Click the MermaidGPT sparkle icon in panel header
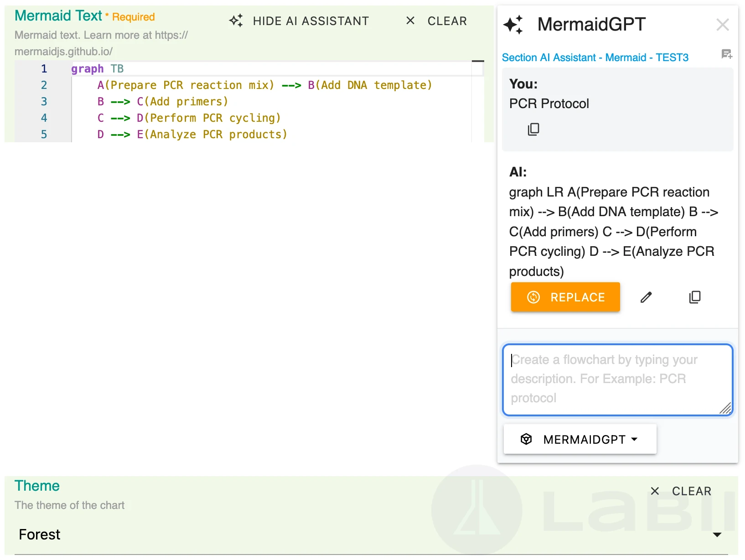 pyautogui.click(x=513, y=25)
